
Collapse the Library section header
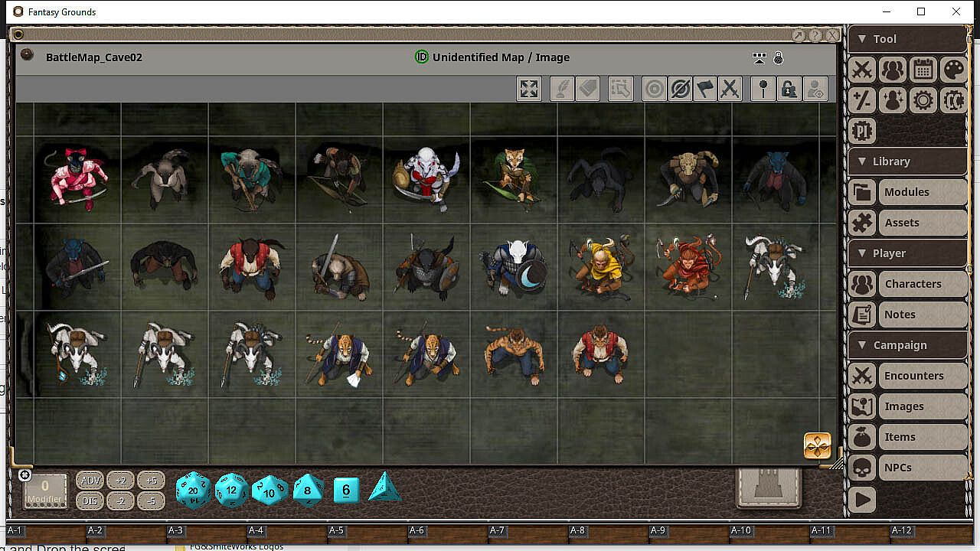[907, 161]
